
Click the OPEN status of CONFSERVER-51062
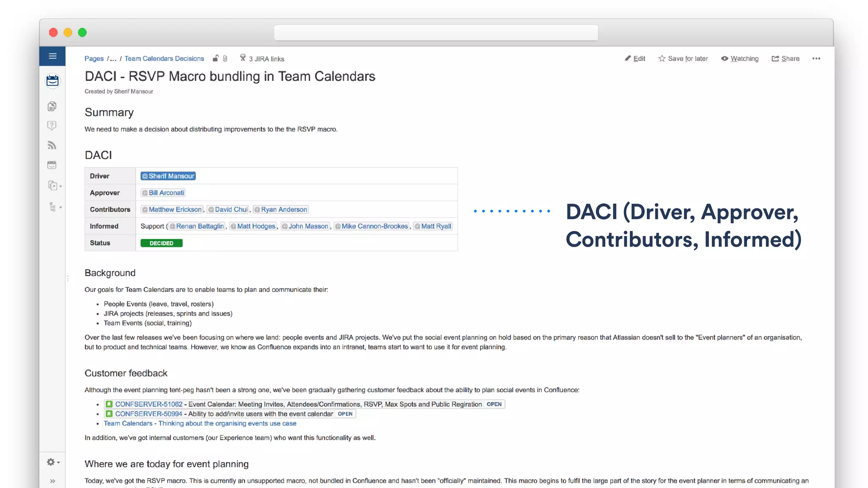click(x=494, y=404)
